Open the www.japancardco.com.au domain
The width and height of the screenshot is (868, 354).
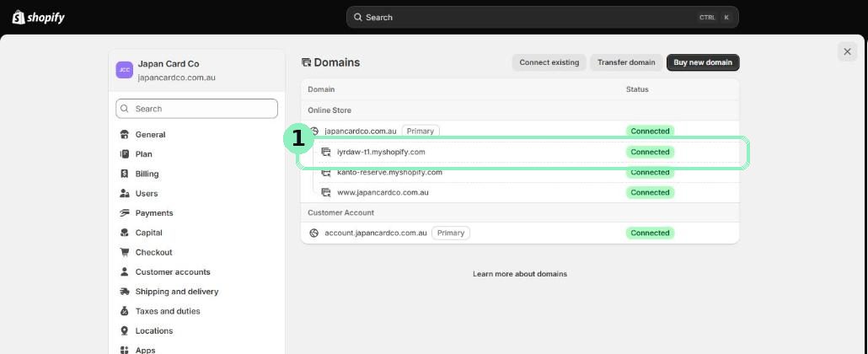pyautogui.click(x=383, y=192)
